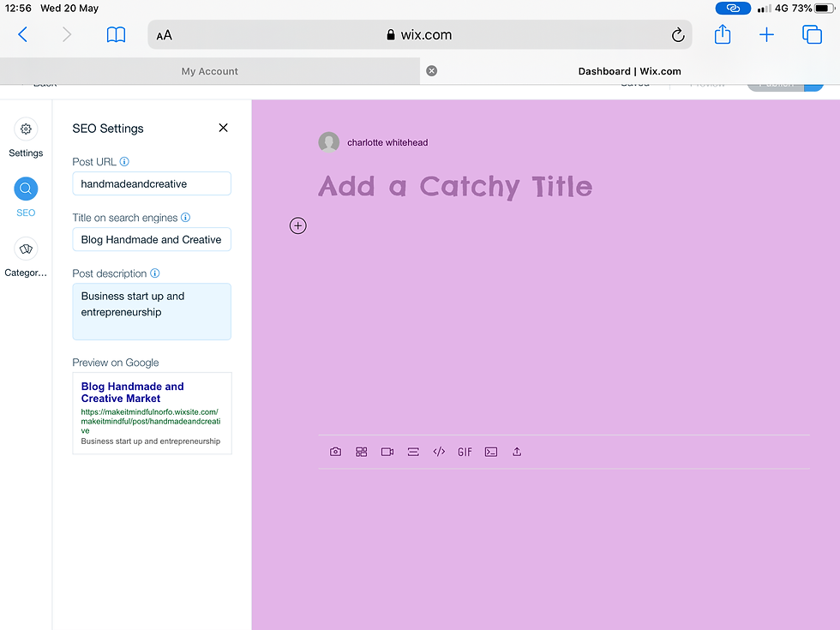Click the preview description 'Business start up and entrepreneurship'
Screen dimensions: 840x630
[151, 441]
